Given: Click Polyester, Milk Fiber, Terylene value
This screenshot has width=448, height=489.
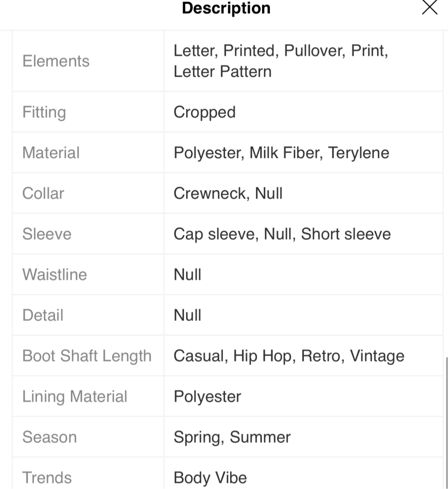Looking at the screenshot, I should point(281,153).
